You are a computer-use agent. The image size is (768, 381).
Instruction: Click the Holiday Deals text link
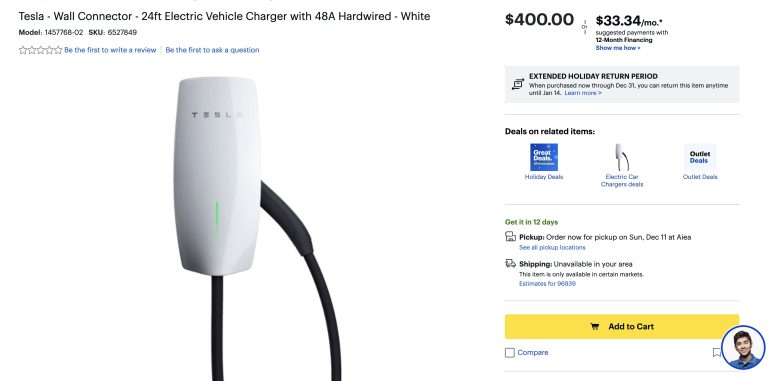544,177
